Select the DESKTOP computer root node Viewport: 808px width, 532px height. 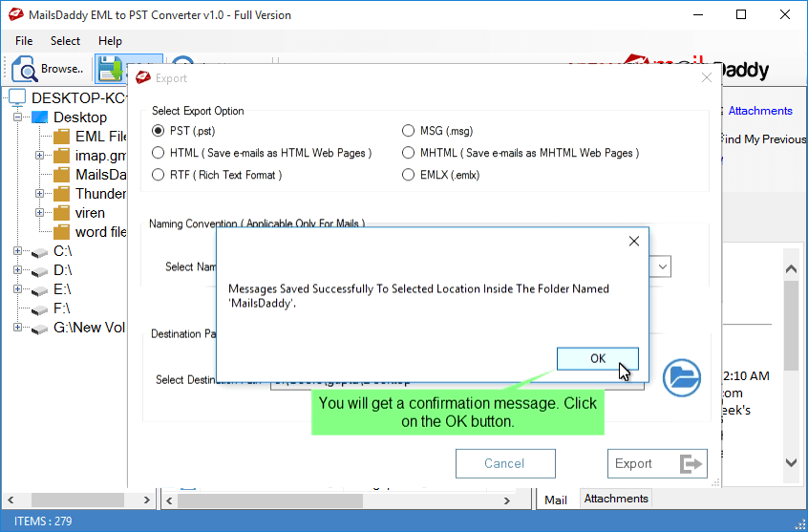(77, 98)
